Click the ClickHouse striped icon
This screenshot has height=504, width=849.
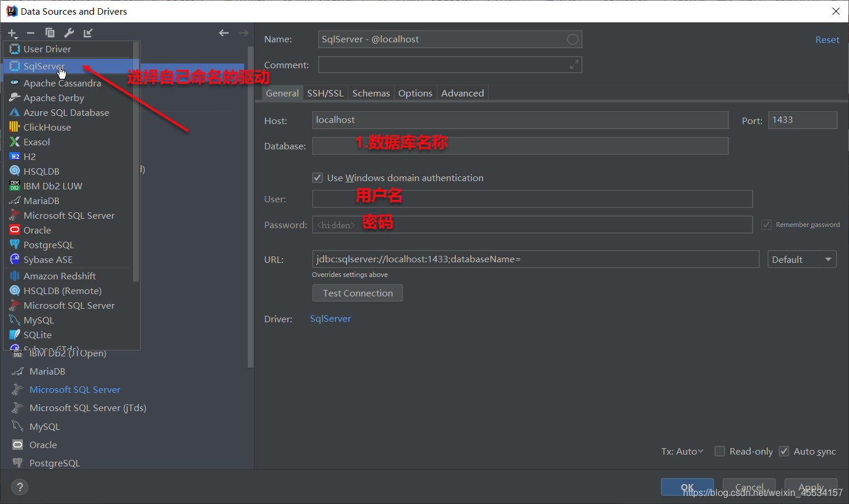tap(15, 127)
